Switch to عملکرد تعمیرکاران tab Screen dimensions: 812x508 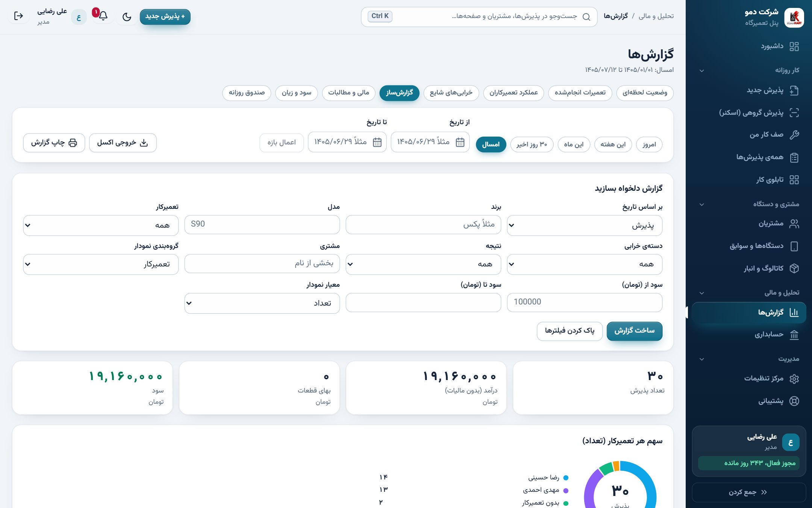[514, 93]
